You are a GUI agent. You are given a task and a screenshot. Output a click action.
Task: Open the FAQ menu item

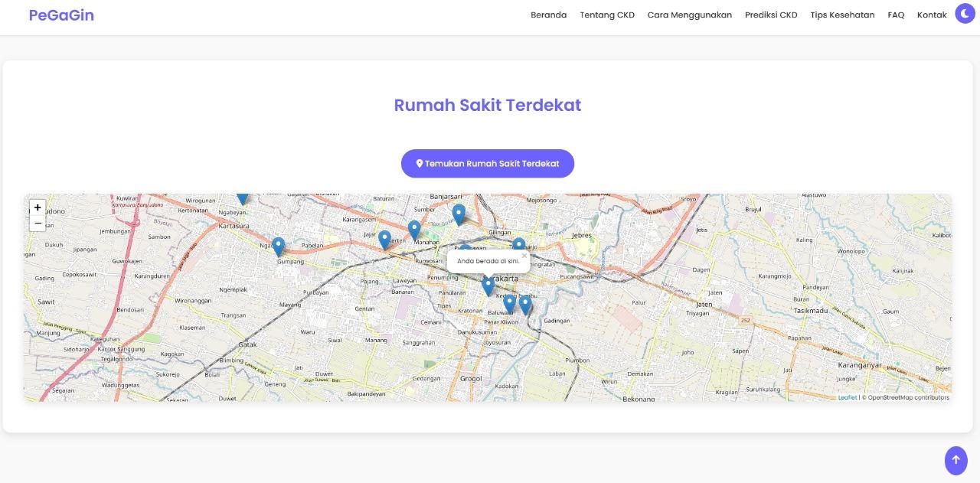point(896,15)
